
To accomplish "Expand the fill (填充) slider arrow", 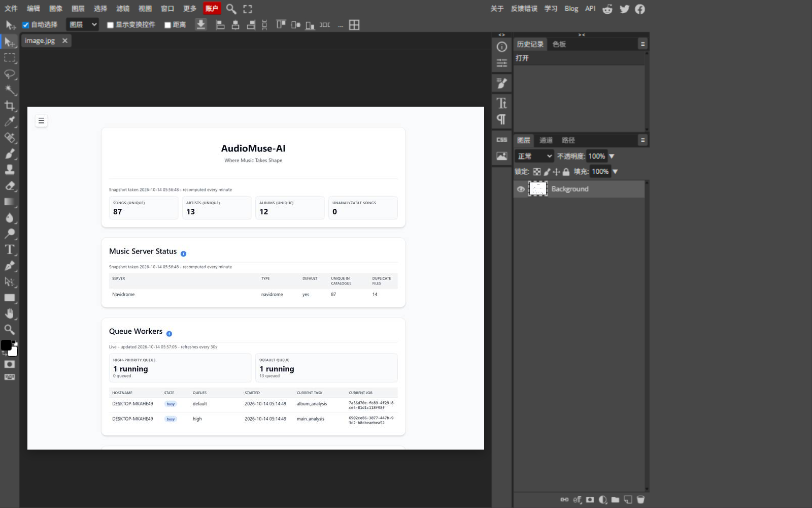I will pyautogui.click(x=615, y=172).
